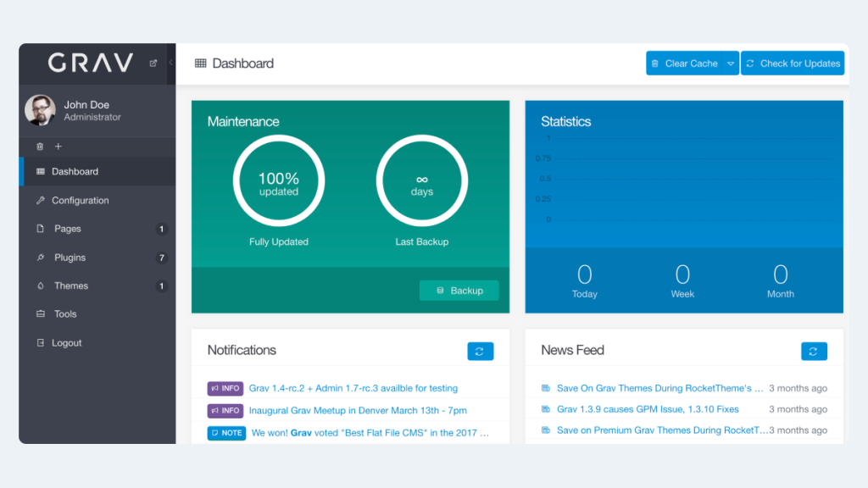Click the Plugins badge showing 7

(x=161, y=258)
